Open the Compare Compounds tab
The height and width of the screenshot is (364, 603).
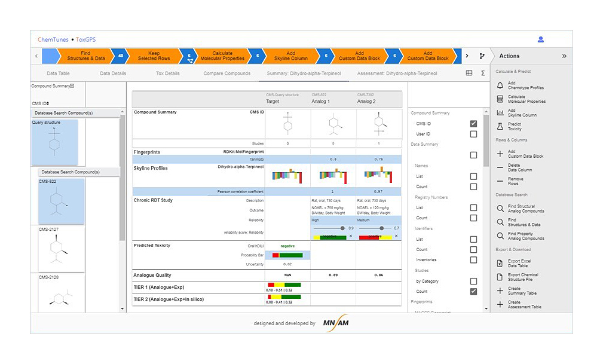point(226,74)
